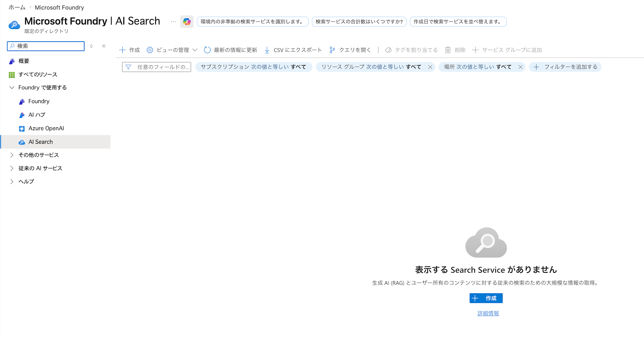
Task: Click the large grey search cloud illustration
Action: coord(486,243)
